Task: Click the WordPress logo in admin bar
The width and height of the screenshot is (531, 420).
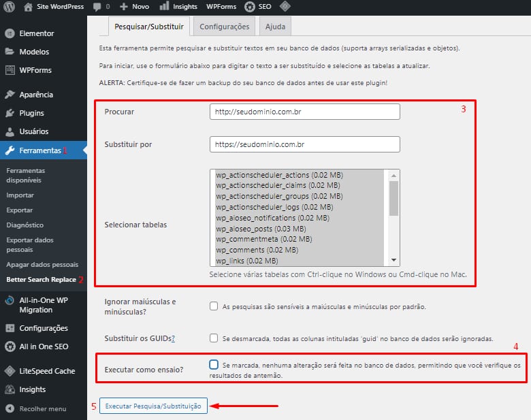Action: click(x=9, y=6)
